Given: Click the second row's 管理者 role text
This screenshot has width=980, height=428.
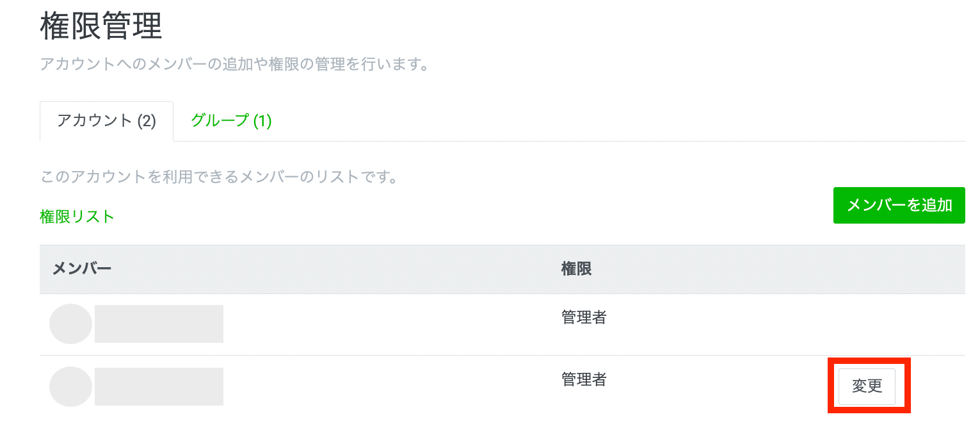Looking at the screenshot, I should 584,379.
